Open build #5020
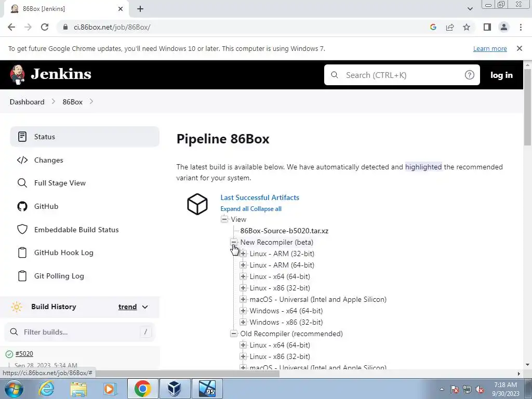This screenshot has height=399, width=532. [x=24, y=353]
